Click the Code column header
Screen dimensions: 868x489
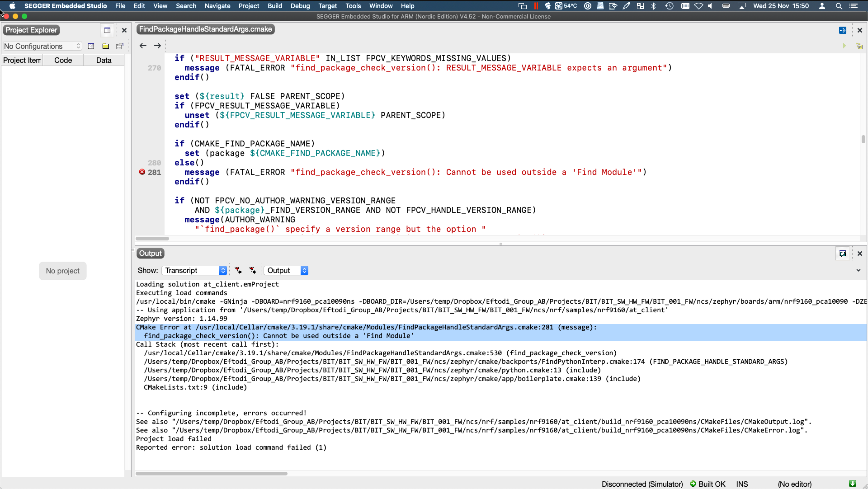pos(63,60)
